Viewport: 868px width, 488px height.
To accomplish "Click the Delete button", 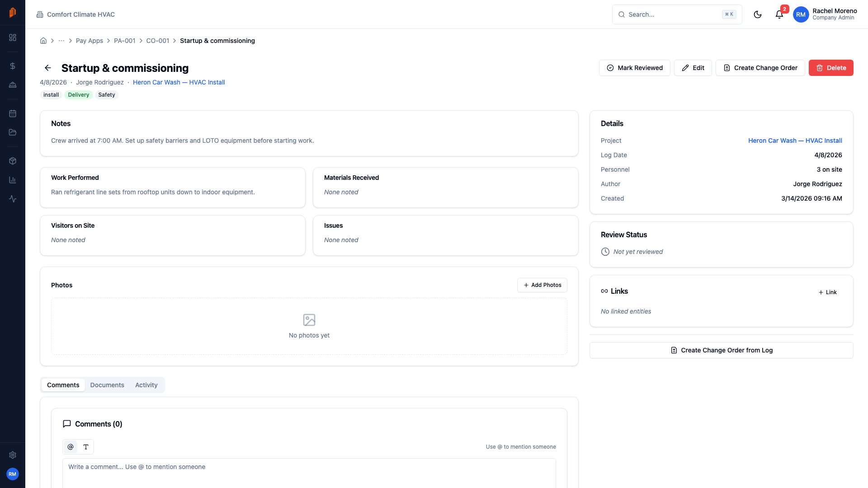I will pyautogui.click(x=830, y=68).
